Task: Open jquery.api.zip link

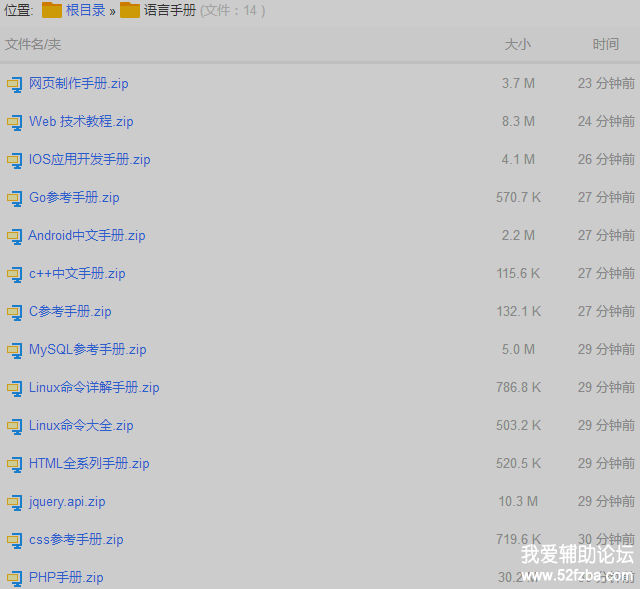Action: 67,501
